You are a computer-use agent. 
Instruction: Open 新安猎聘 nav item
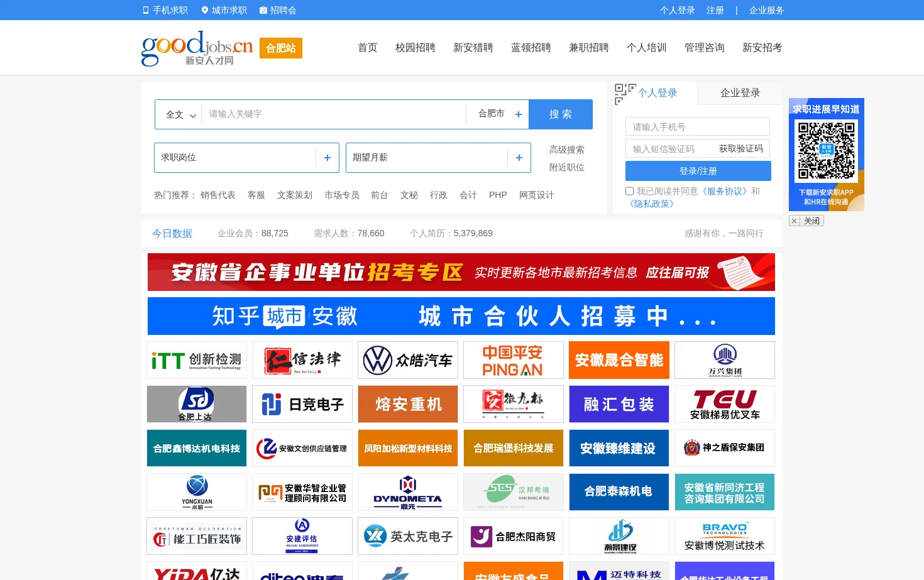[x=473, y=48]
